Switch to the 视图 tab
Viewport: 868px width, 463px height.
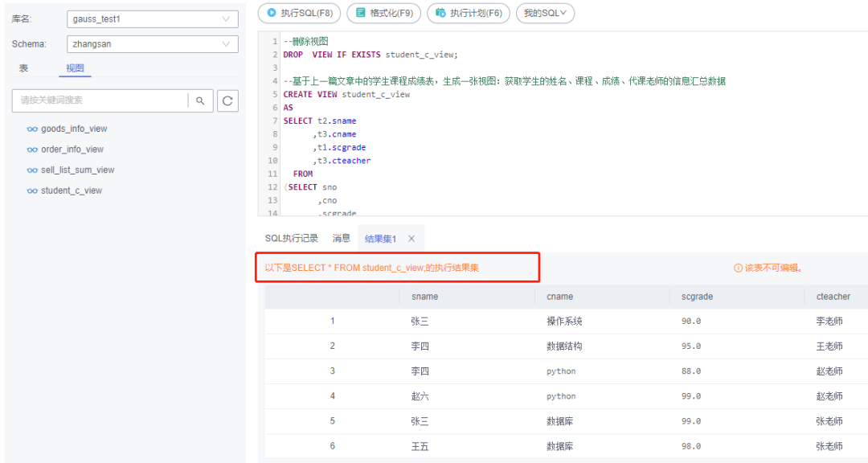75,68
